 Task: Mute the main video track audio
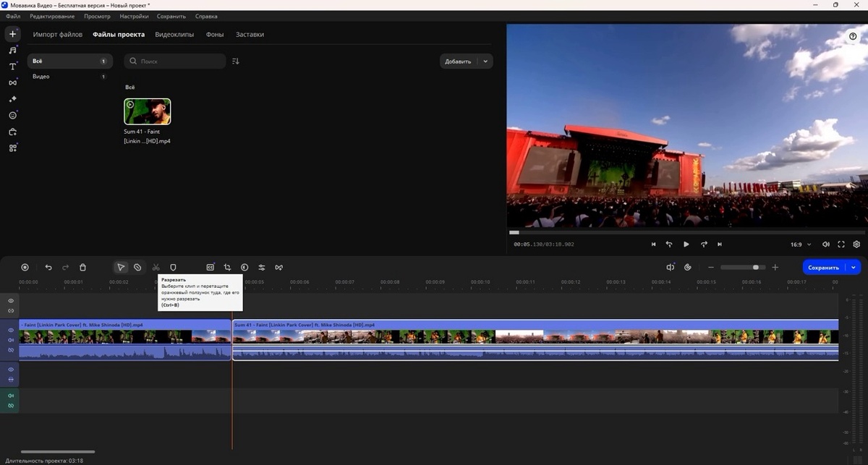(11, 340)
